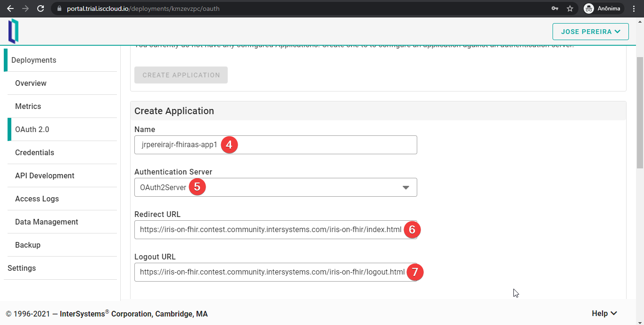The height and width of the screenshot is (325, 644).
Task: Click the InterSystems logo
Action: pos(13,31)
